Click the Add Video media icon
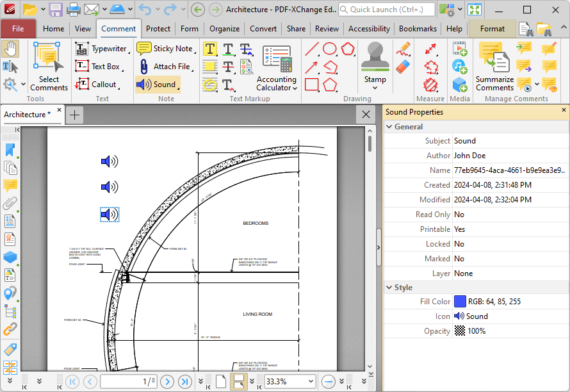The image size is (570, 392). click(x=459, y=49)
